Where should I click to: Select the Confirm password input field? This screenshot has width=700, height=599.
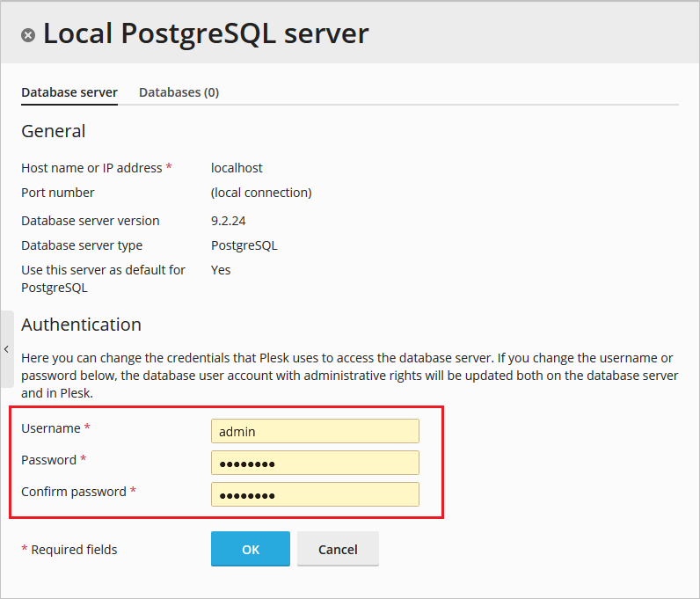[315, 494]
